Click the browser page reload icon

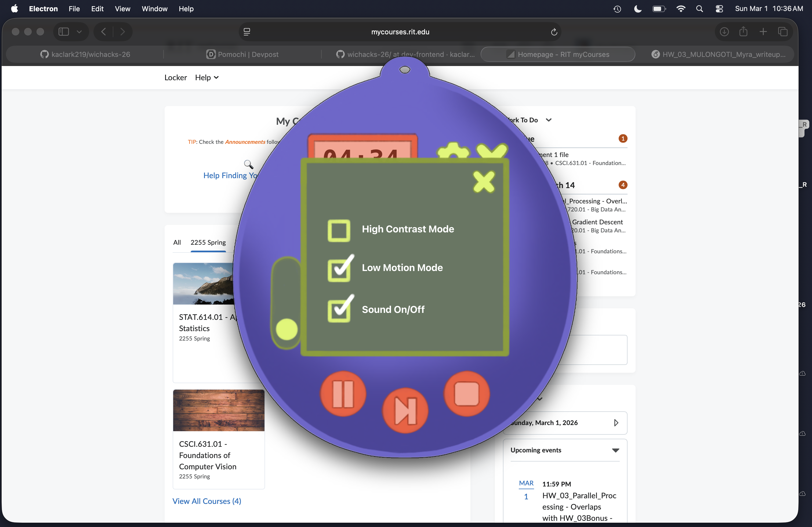(554, 32)
